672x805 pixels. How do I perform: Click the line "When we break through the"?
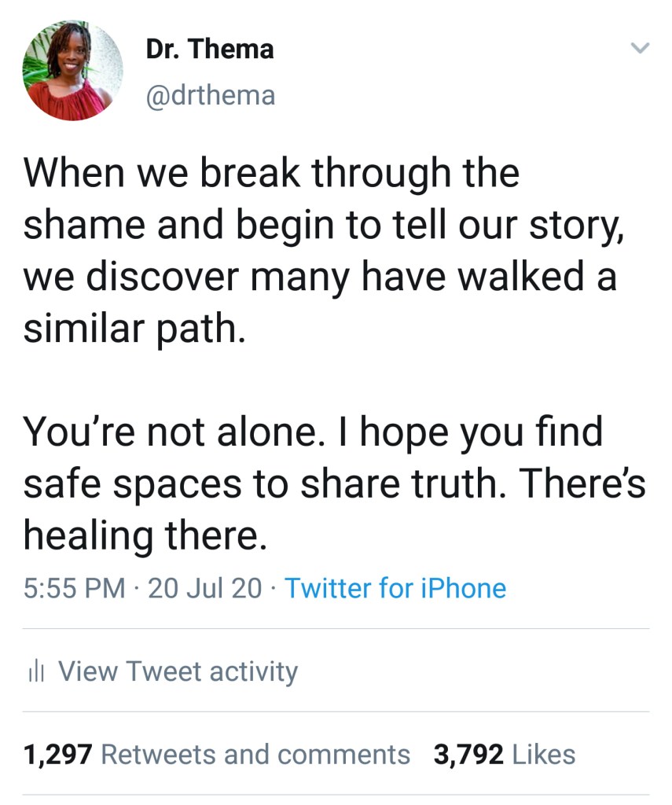pyautogui.click(x=272, y=172)
